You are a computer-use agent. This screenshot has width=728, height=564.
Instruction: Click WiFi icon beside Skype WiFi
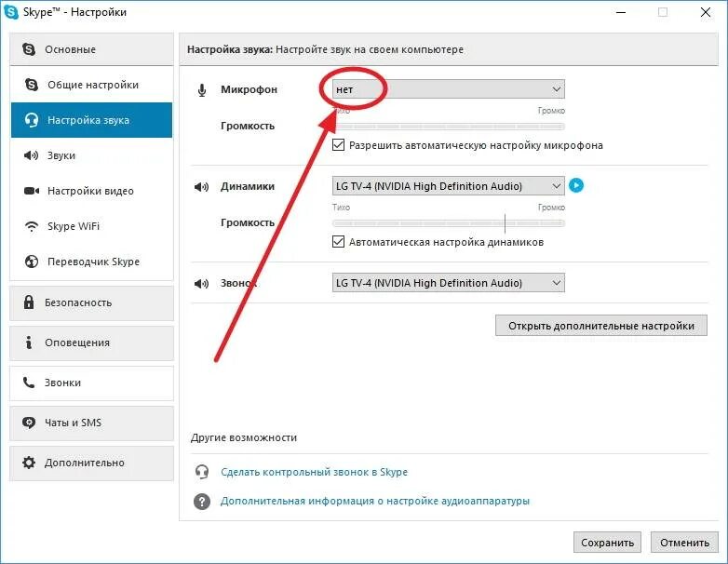[x=31, y=226]
